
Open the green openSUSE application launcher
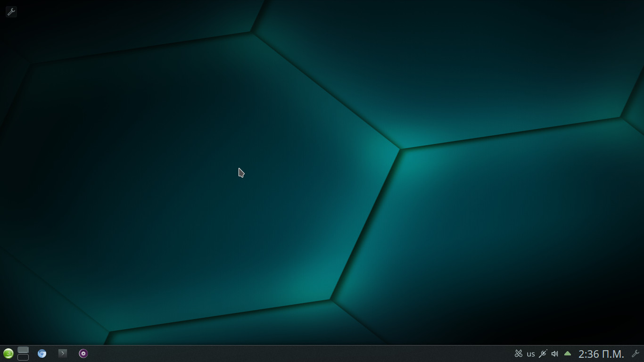tap(8, 354)
